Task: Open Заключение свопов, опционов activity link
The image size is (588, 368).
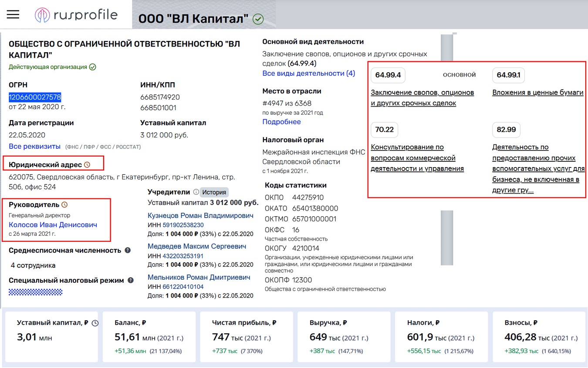Action: (x=422, y=98)
